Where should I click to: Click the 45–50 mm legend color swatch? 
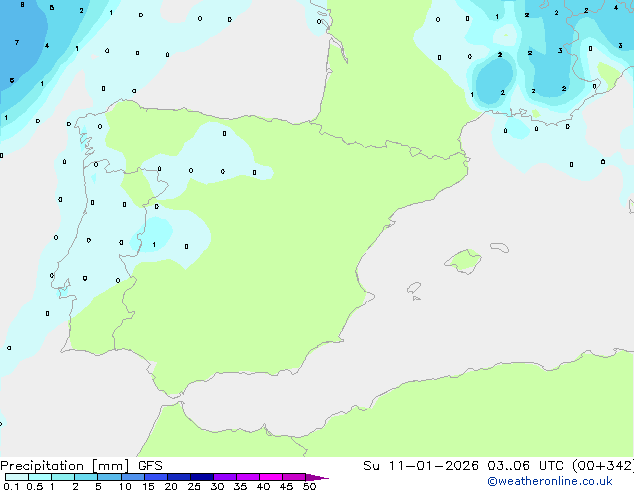(294, 477)
